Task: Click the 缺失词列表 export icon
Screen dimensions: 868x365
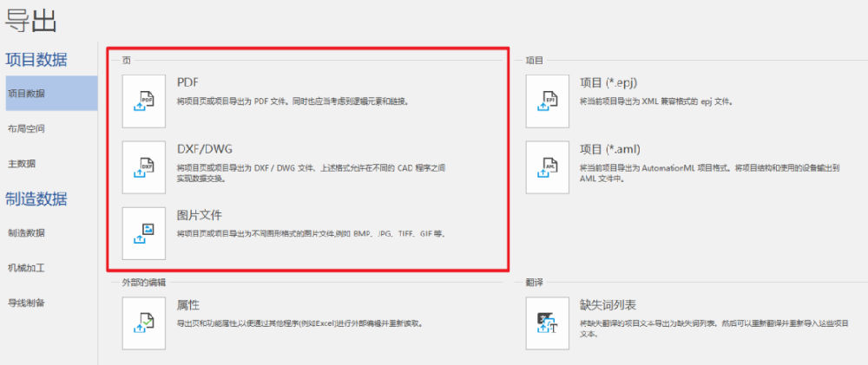Action: (548, 323)
